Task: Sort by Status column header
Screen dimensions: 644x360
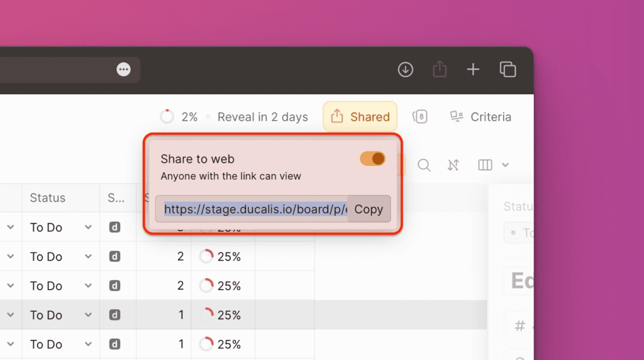Action: point(48,198)
